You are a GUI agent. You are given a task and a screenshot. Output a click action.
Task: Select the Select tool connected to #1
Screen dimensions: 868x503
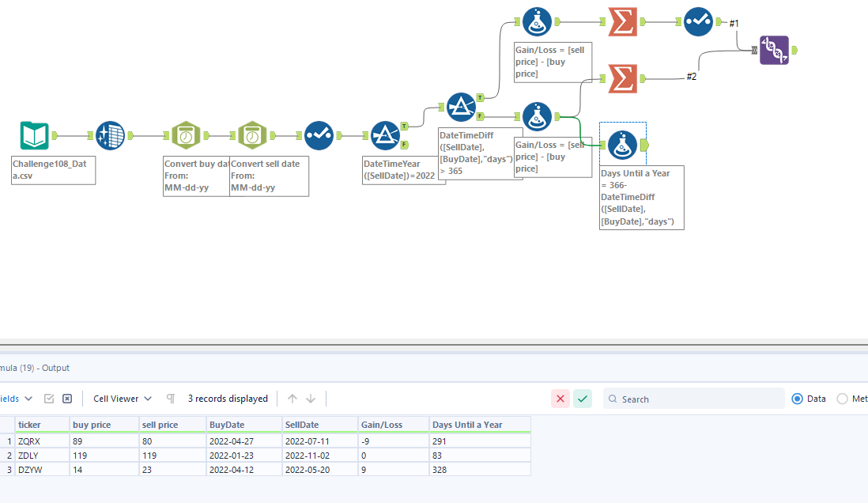pyautogui.click(x=698, y=21)
